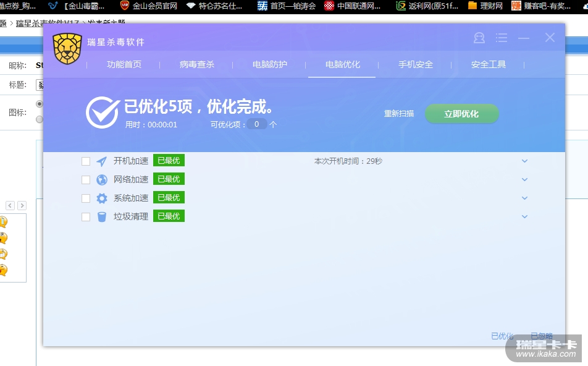Expand the 系统加速 row chevron
This screenshot has width=588, height=366.
tap(524, 198)
